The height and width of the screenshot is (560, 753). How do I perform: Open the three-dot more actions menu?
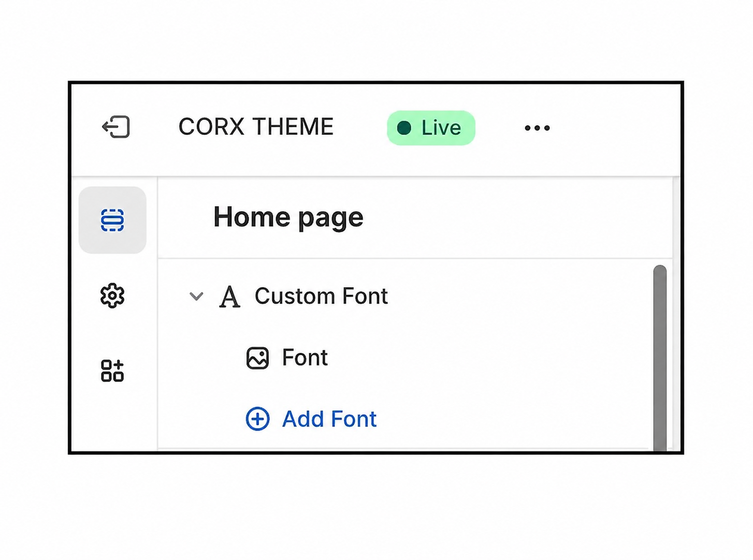coord(537,128)
